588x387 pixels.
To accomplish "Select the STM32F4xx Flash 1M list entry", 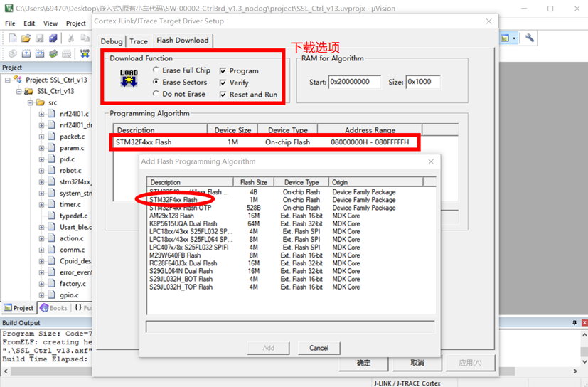I will click(x=291, y=200).
